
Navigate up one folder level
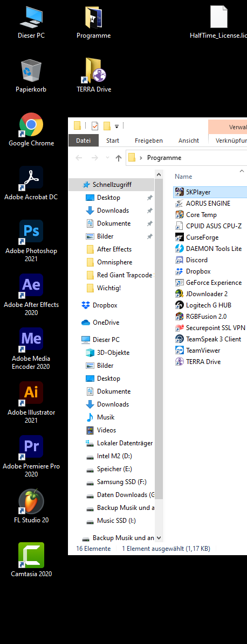point(119,158)
